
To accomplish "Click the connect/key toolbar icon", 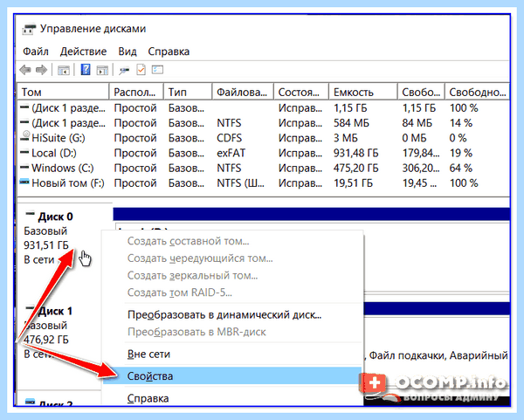I will click(124, 70).
